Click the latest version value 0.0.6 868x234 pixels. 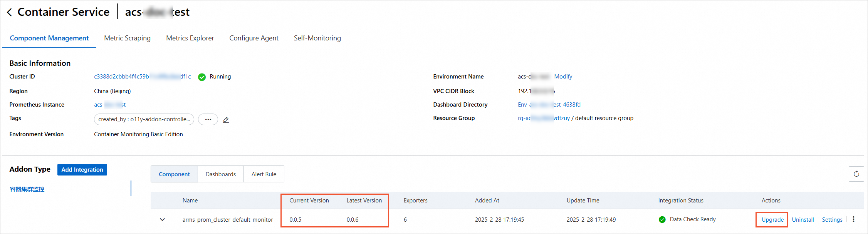coord(353,220)
